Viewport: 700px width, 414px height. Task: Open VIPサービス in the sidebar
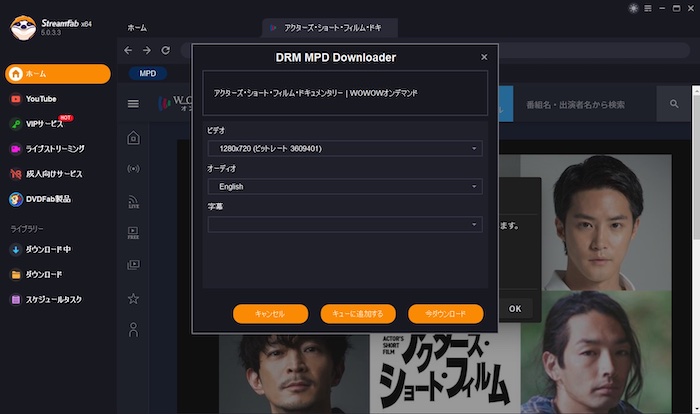44,124
